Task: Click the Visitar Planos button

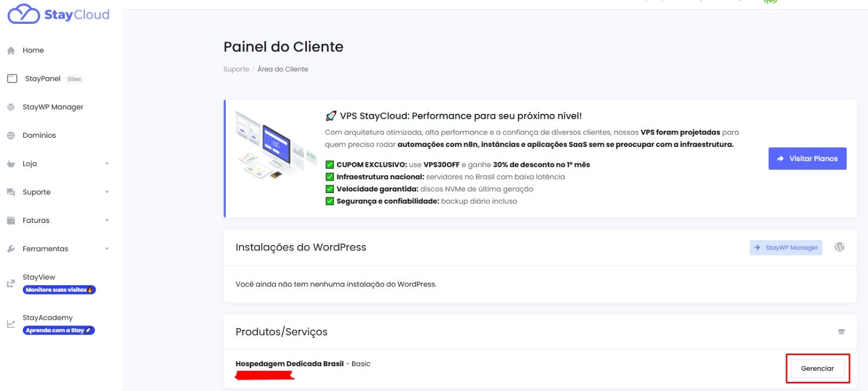Action: click(x=807, y=158)
